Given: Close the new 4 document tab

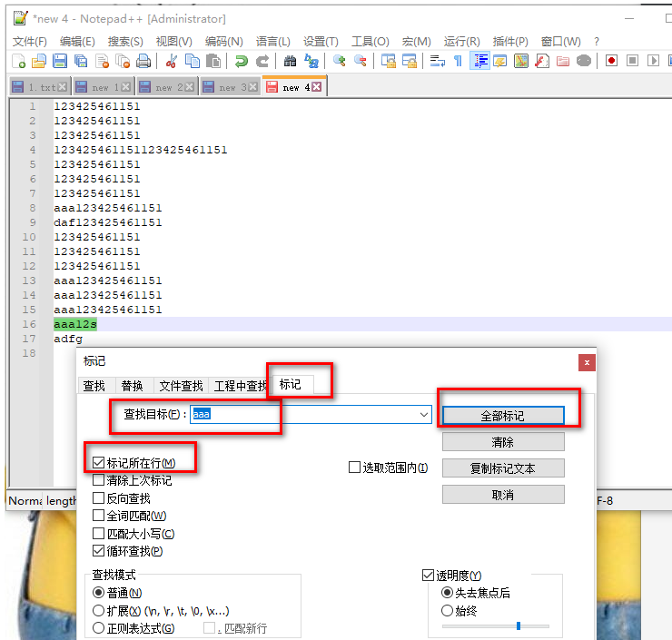Looking at the screenshot, I should tap(317, 87).
